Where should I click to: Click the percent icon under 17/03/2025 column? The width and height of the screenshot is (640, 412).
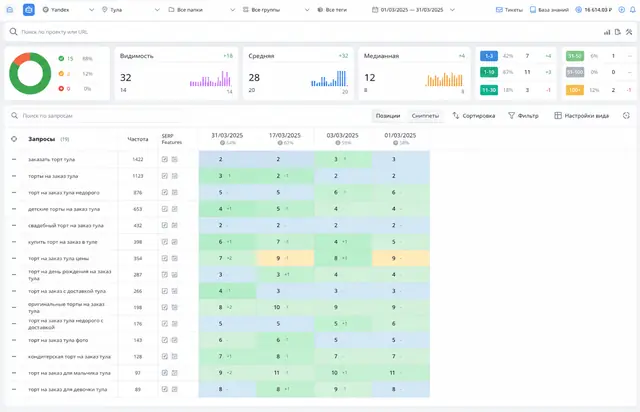coord(280,143)
